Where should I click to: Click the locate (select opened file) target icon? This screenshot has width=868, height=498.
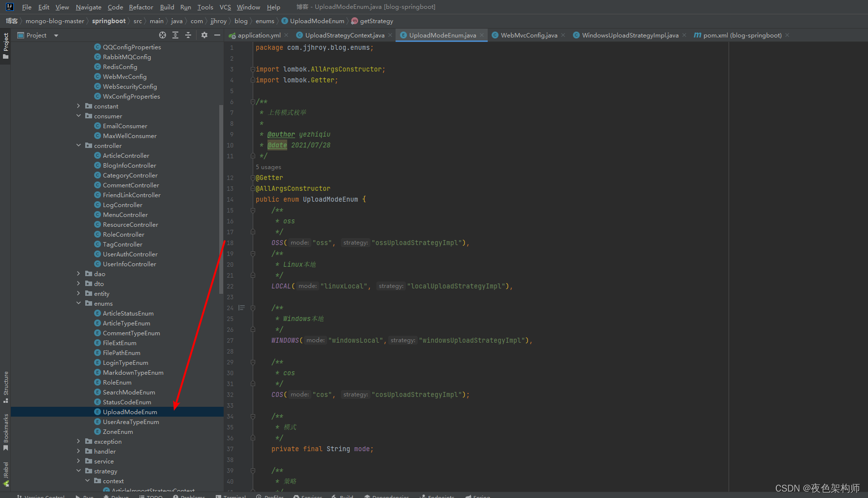(163, 35)
